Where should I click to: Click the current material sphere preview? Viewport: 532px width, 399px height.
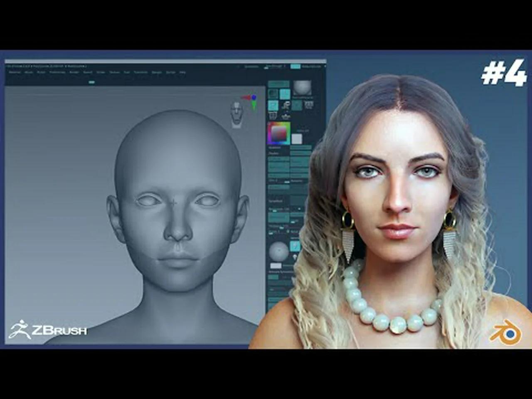point(302,88)
